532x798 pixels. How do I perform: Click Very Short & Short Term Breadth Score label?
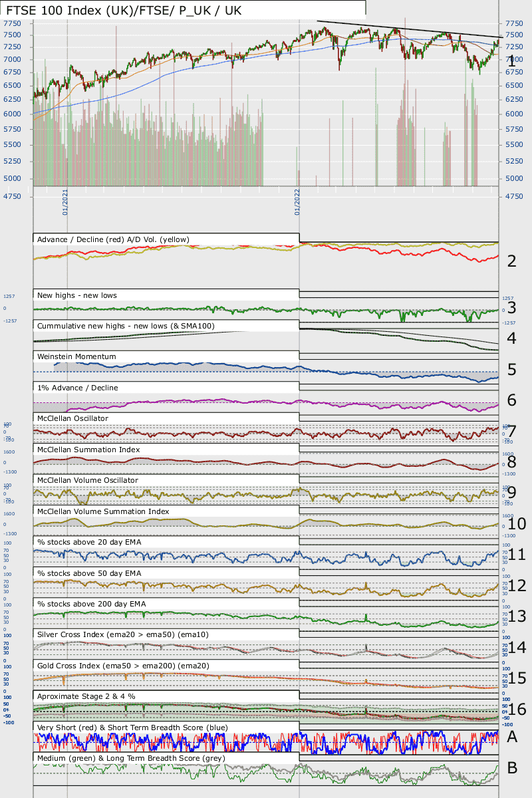132,728
